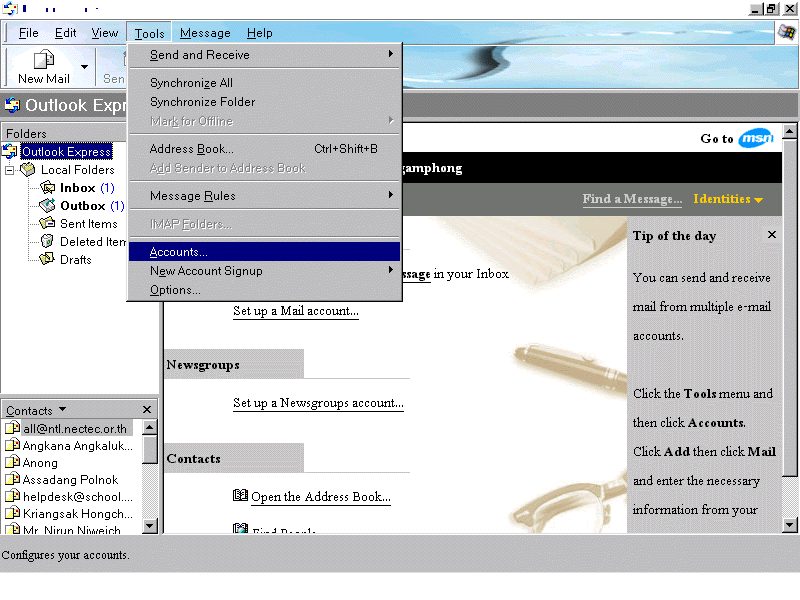
Task: Click Contacts list scroll down arrow
Action: click(149, 526)
